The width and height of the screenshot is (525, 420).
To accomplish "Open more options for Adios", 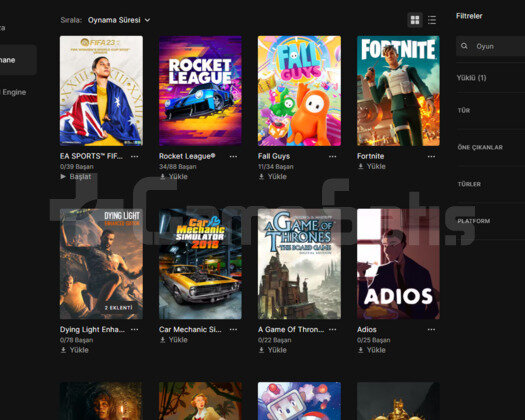I will point(431,330).
